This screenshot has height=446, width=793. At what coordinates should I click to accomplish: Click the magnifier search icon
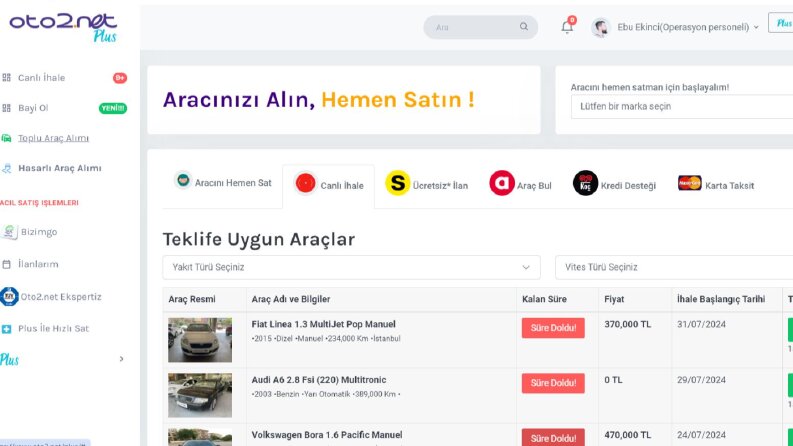(524, 26)
